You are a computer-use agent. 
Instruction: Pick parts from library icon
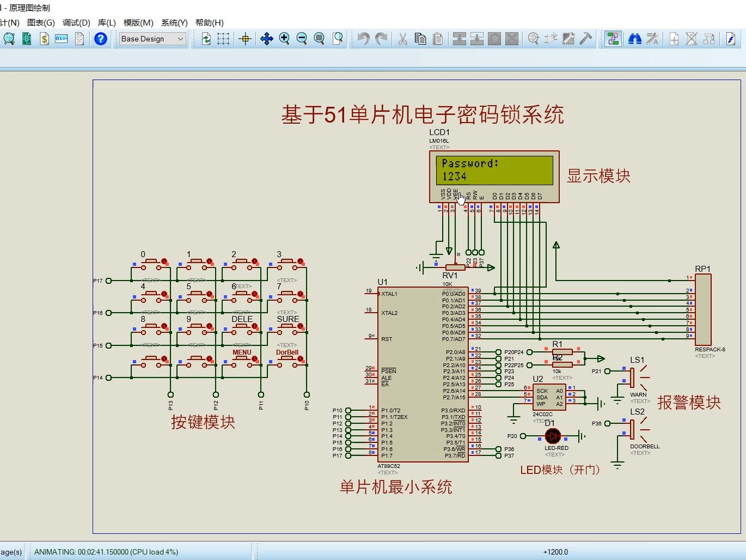coord(533,39)
